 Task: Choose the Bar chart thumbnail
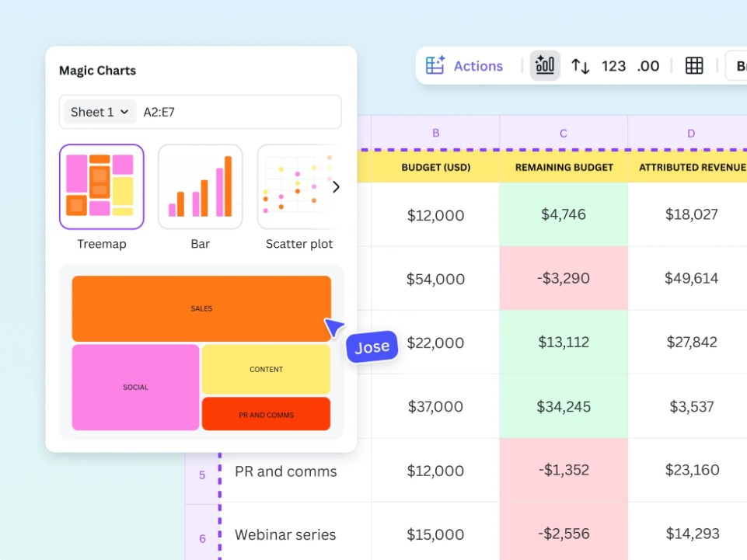(200, 186)
